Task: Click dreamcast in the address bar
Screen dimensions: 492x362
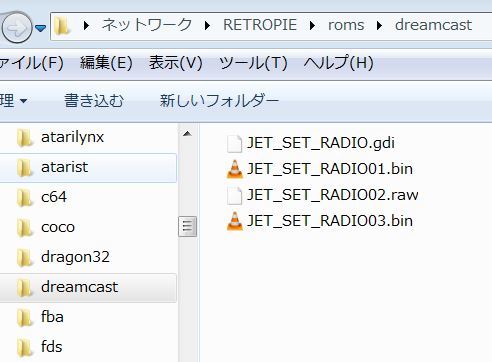Action: tap(433, 25)
